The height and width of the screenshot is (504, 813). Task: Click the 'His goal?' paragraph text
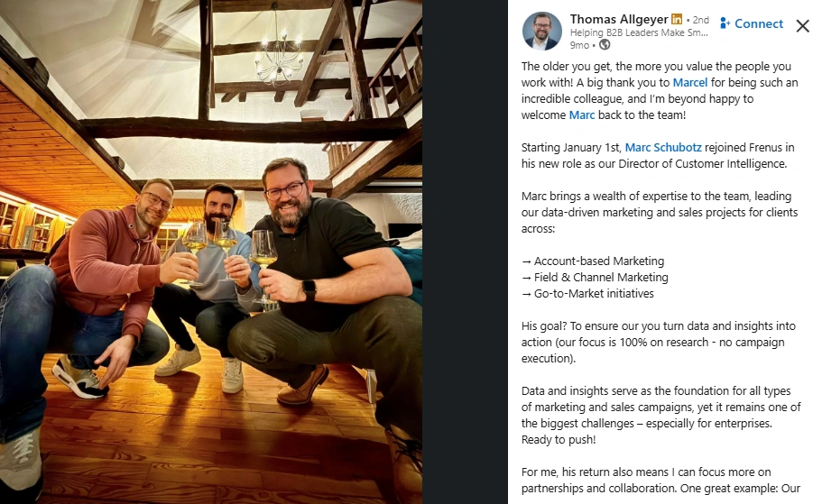click(x=659, y=342)
